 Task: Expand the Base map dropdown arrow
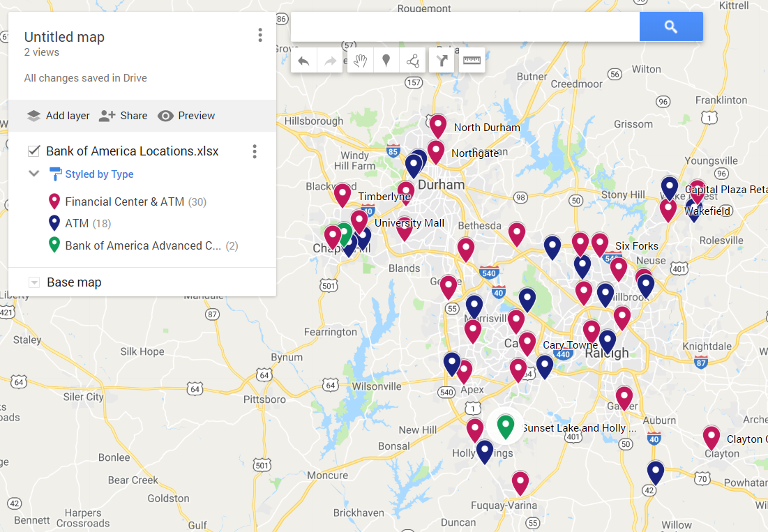(34, 282)
